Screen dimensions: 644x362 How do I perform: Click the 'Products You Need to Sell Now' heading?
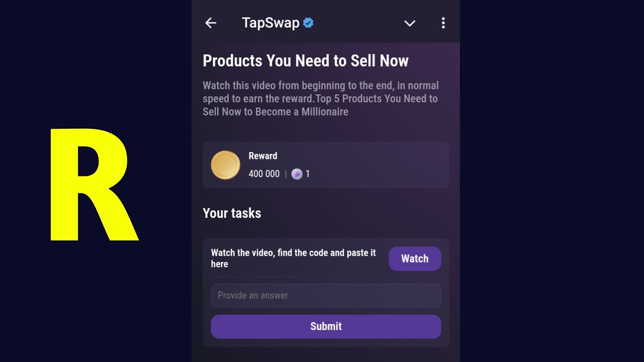pos(305,61)
